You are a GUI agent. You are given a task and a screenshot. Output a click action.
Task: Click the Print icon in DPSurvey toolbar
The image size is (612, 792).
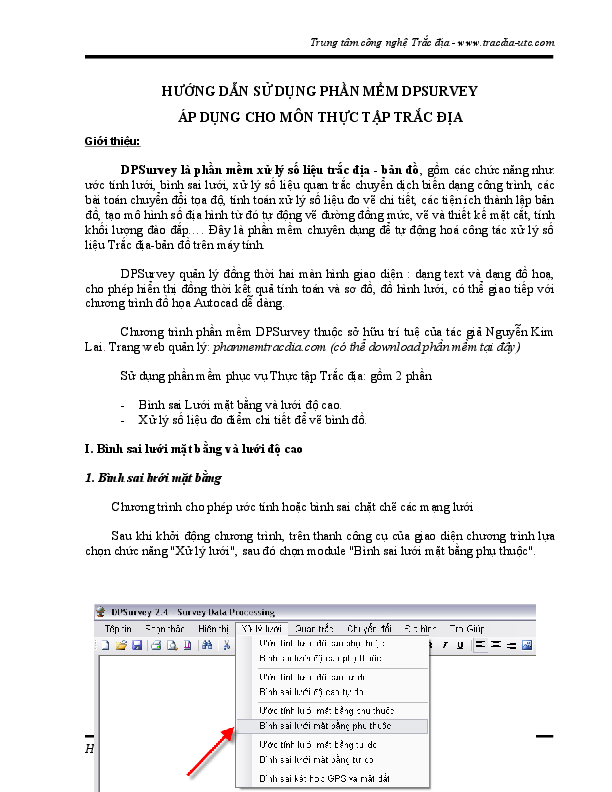(x=157, y=645)
